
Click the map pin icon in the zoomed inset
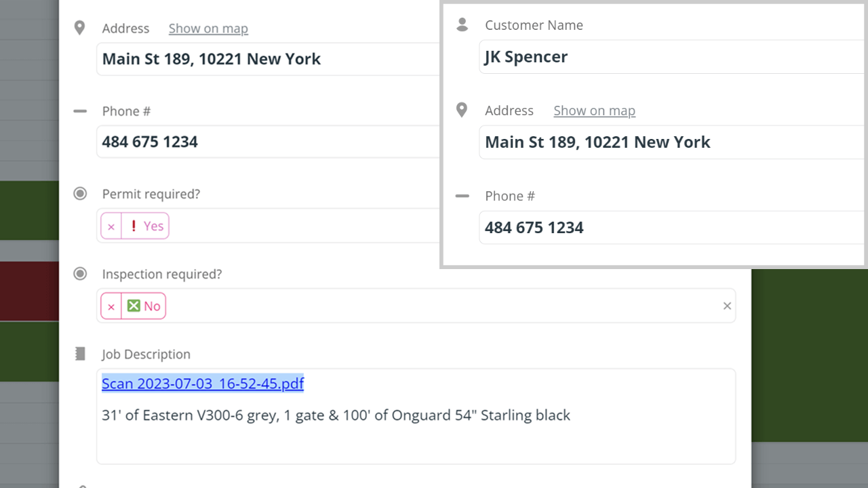point(462,110)
